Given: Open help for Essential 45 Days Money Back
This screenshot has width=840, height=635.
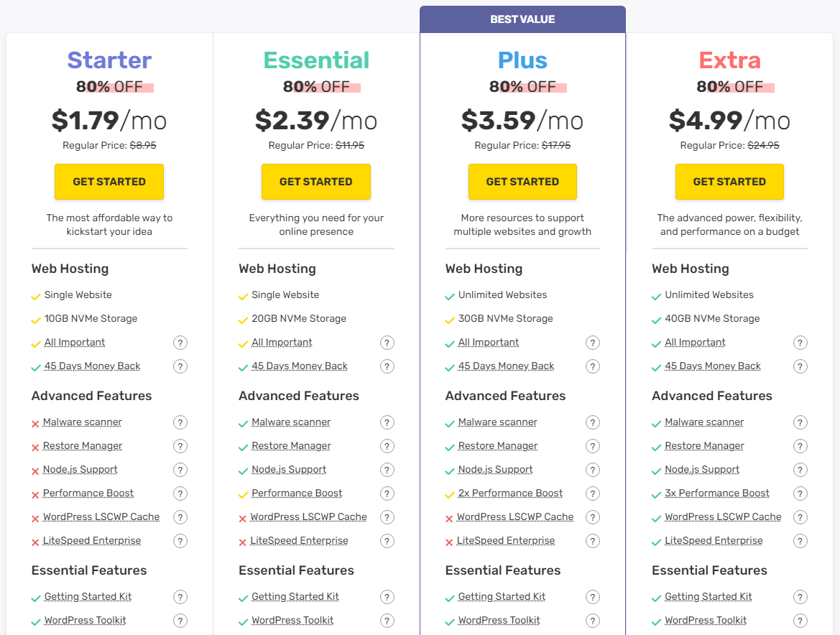Looking at the screenshot, I should coord(387,366).
